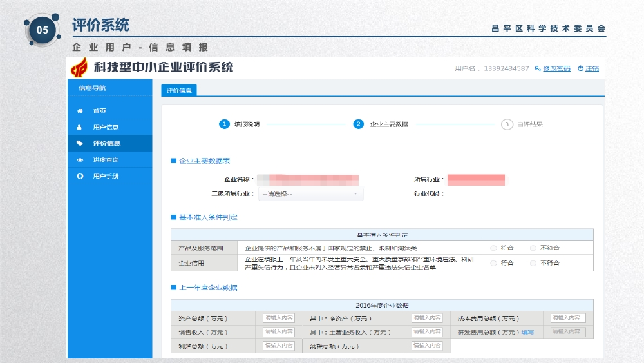
Task: Open the 二级所属行业 dropdown
Action: pos(310,193)
